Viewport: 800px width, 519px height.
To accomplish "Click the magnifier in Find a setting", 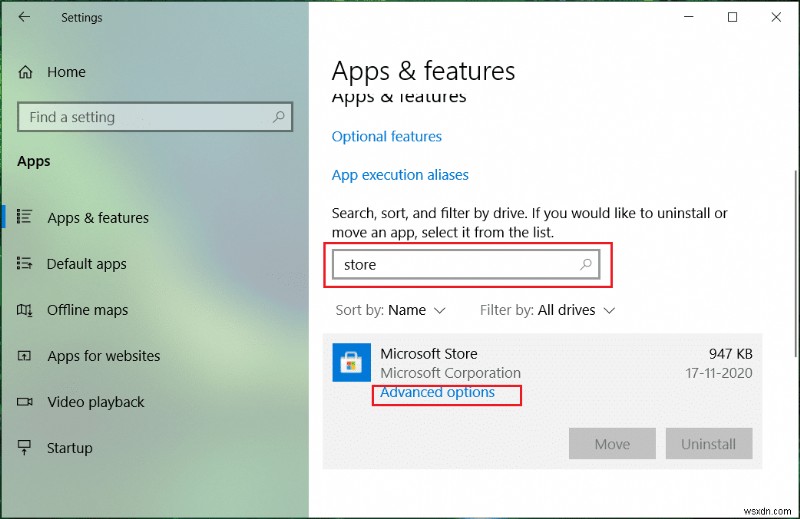I will (x=279, y=117).
